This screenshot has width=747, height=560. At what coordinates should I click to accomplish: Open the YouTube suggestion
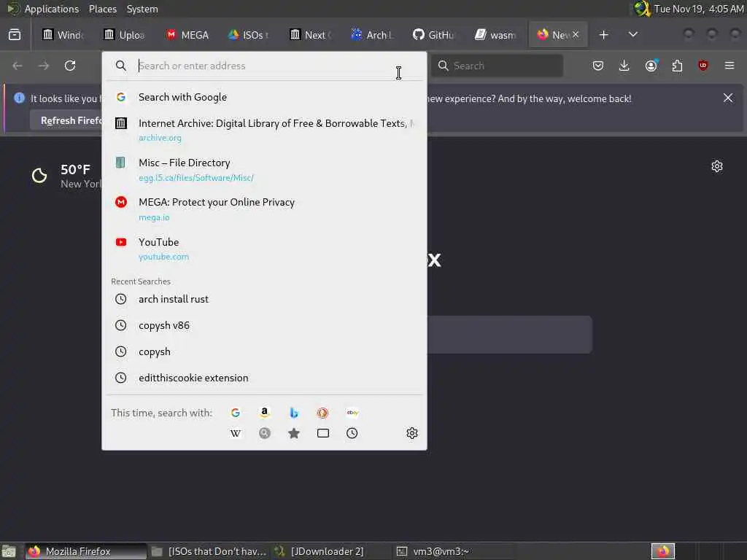[x=264, y=249]
